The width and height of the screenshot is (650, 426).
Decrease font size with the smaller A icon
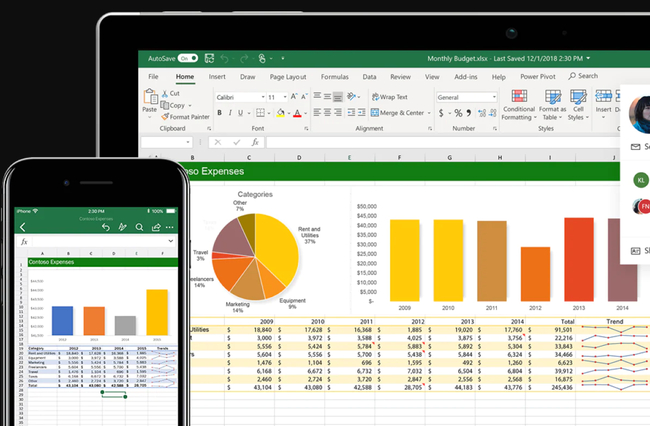[x=304, y=97]
